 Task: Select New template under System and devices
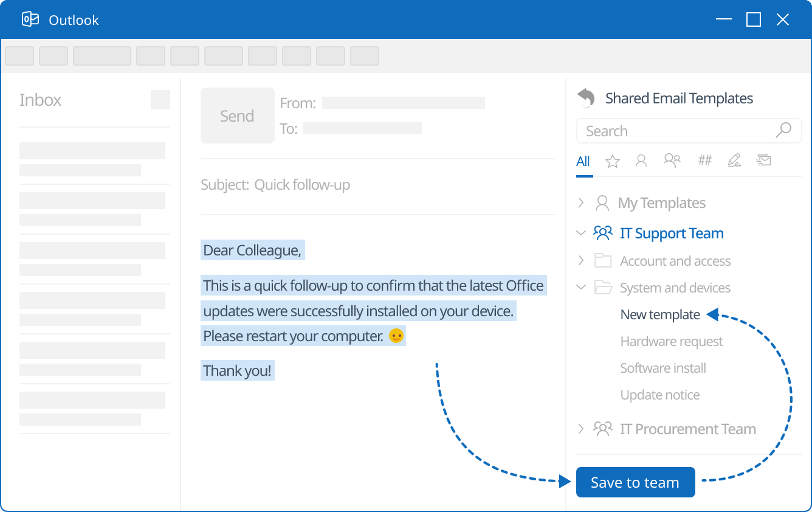coord(659,314)
